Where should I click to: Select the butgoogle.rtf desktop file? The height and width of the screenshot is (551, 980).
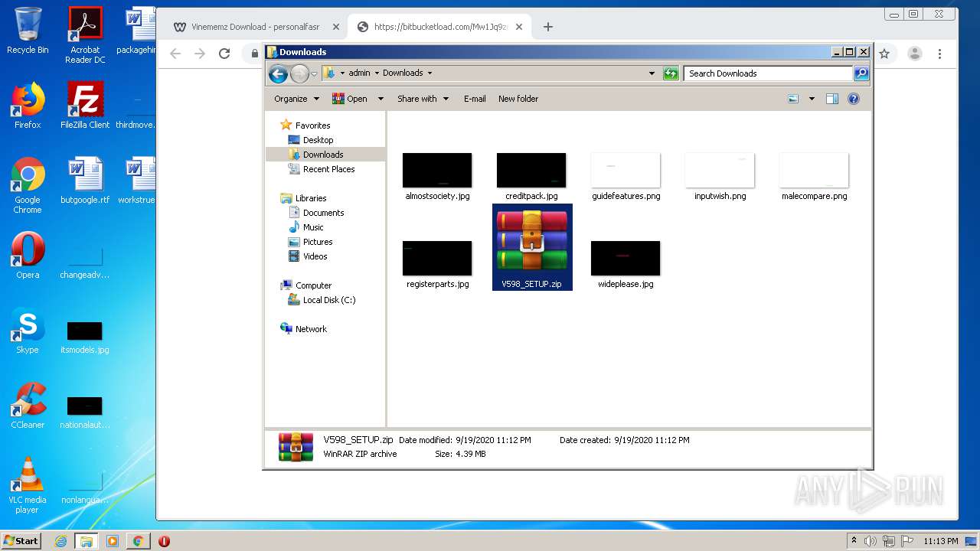pos(85,181)
